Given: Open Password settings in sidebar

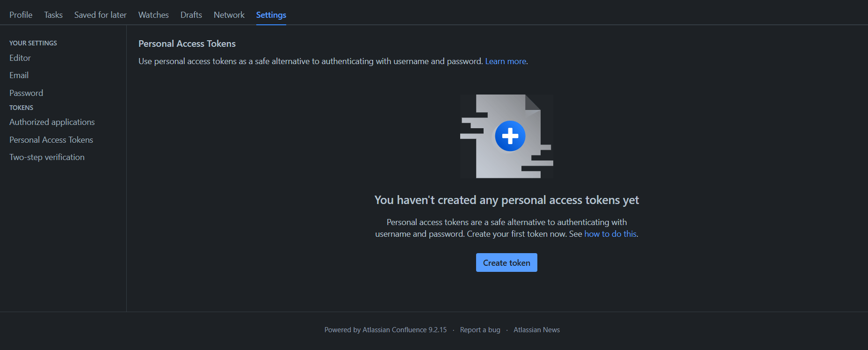Looking at the screenshot, I should pyautogui.click(x=26, y=93).
